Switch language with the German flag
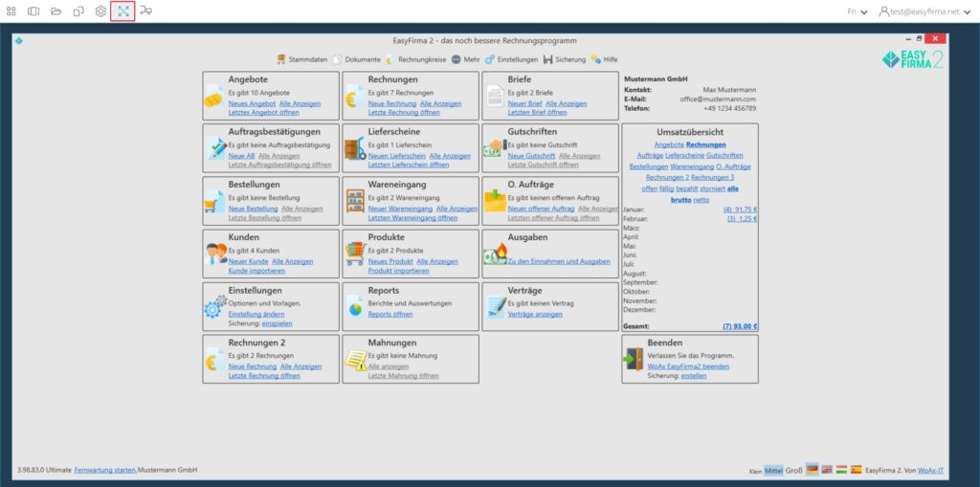This screenshot has width=980, height=487. click(x=812, y=470)
